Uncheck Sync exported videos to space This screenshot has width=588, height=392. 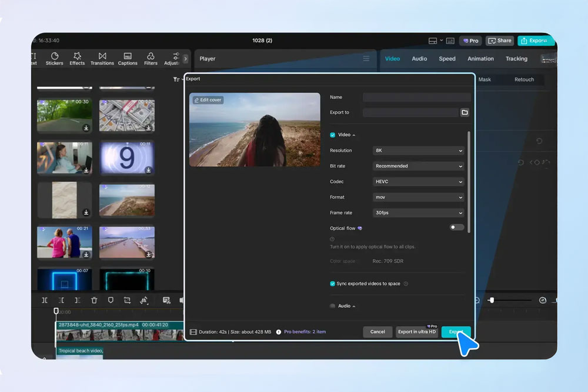[333, 284]
